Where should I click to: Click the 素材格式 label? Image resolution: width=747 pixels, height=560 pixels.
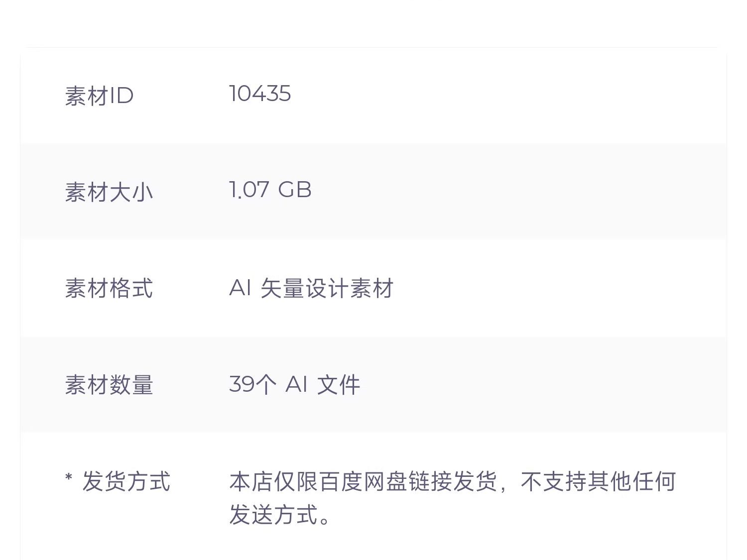click(109, 289)
